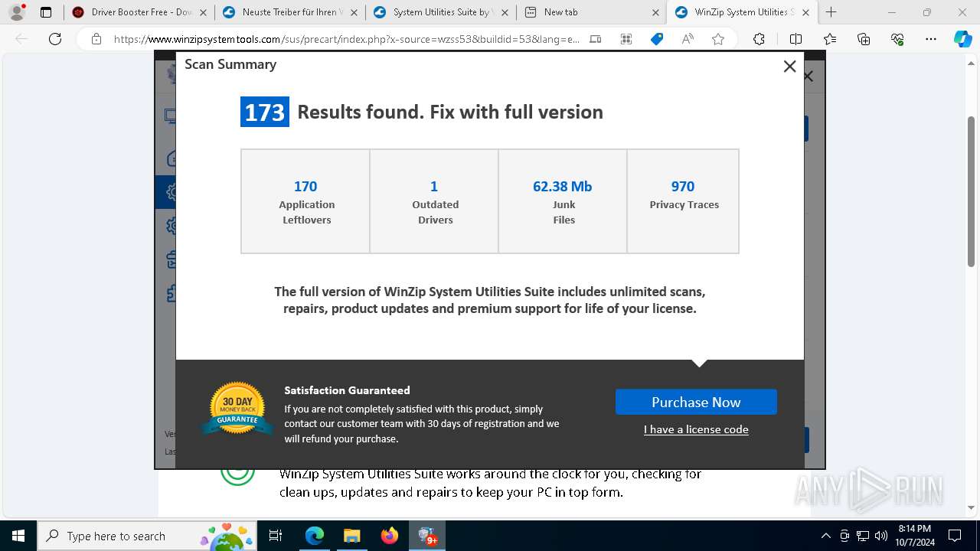Select the 970 Privacy Traces count
Viewport: 980px width, 551px height.
point(683,186)
